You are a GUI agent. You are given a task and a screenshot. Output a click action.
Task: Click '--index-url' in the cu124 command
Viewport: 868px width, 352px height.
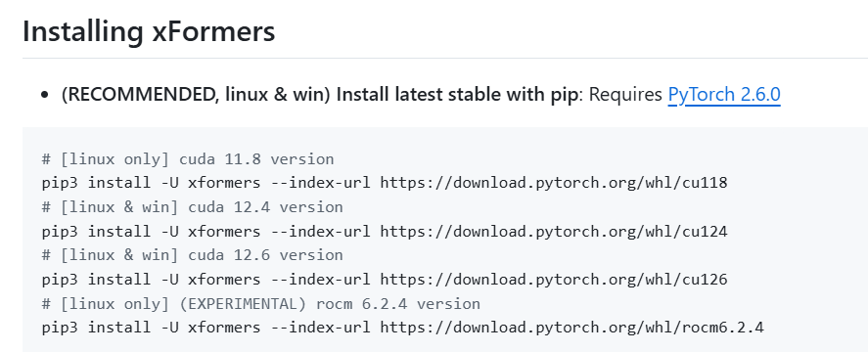[320, 231]
